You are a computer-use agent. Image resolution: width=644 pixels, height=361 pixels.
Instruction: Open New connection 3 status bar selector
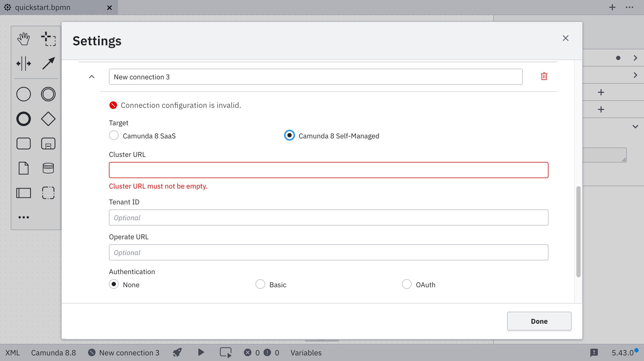pos(124,353)
